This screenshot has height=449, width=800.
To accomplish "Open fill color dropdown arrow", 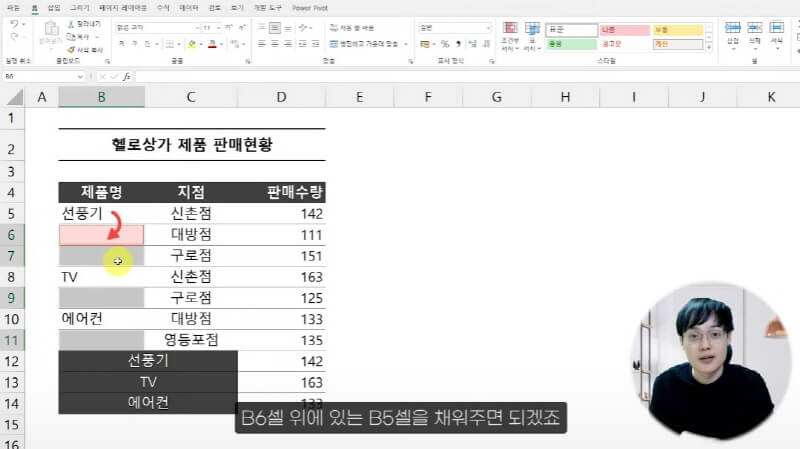I will coord(201,44).
